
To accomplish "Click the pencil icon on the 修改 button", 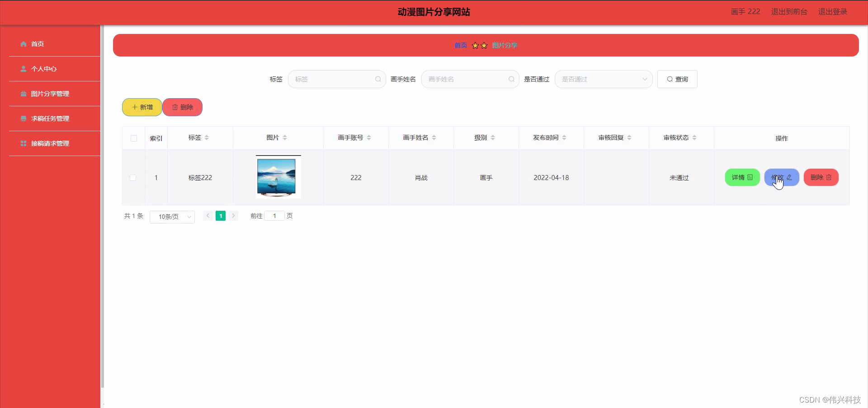I will [789, 177].
